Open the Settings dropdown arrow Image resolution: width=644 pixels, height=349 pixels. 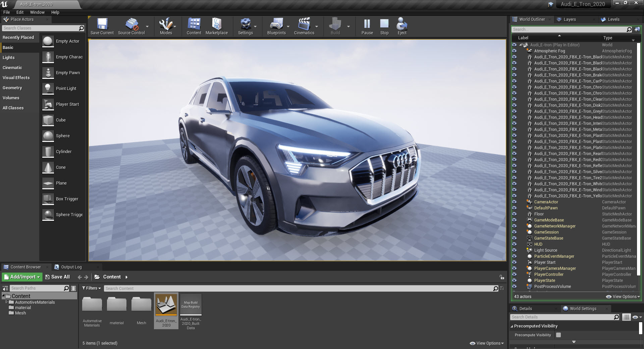(255, 26)
